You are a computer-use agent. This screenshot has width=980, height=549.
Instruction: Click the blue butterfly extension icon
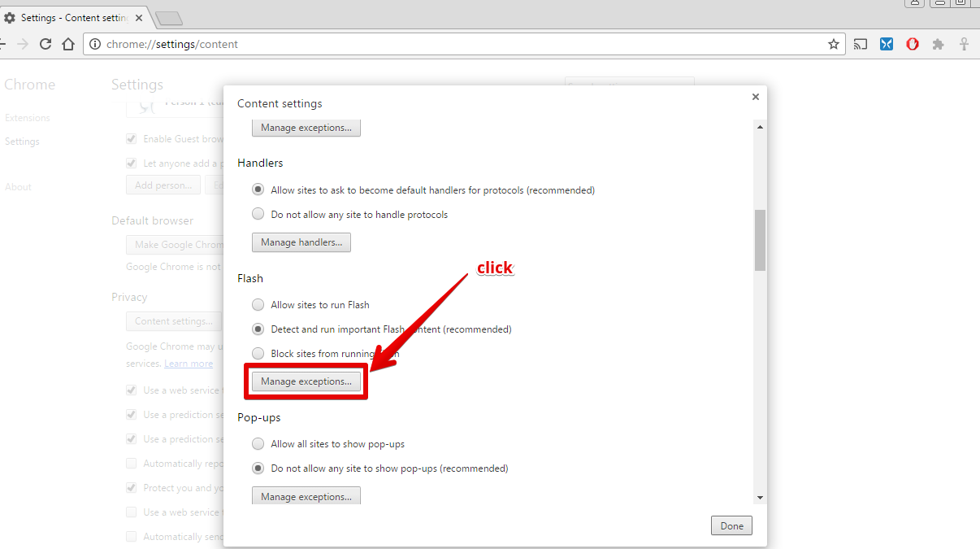pos(887,44)
